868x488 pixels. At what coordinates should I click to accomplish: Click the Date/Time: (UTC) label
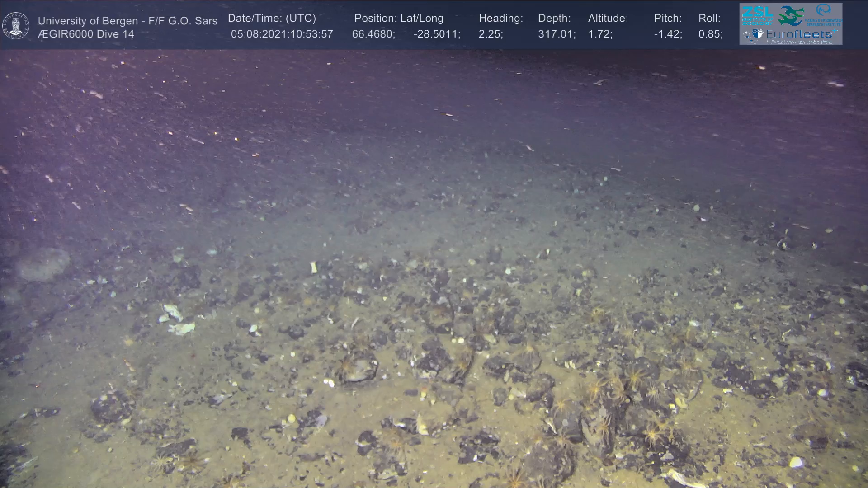pos(272,19)
